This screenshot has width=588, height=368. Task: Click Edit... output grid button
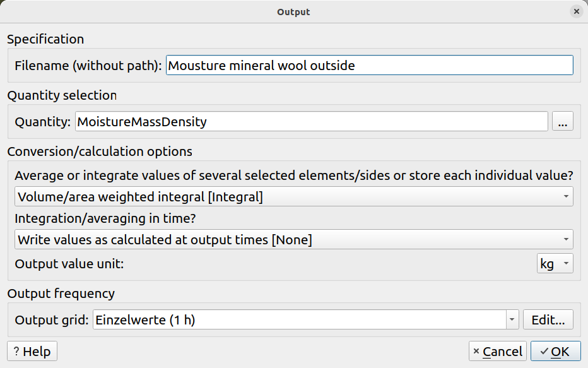tap(548, 319)
